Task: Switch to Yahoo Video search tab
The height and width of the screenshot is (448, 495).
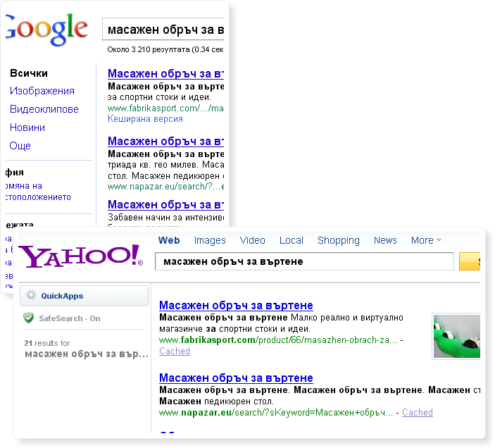Action: pos(253,241)
